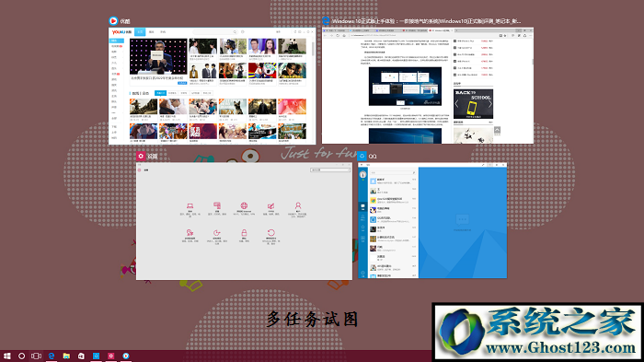
Task: Click the Edge icon beside the Windows 10 title
Action: [326, 20]
